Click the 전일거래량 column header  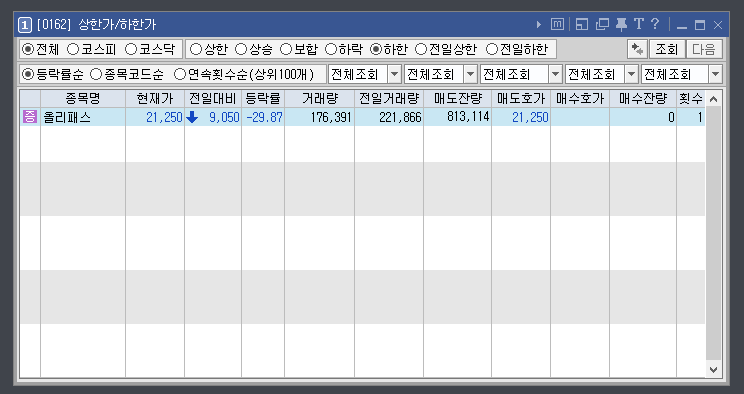(x=389, y=99)
